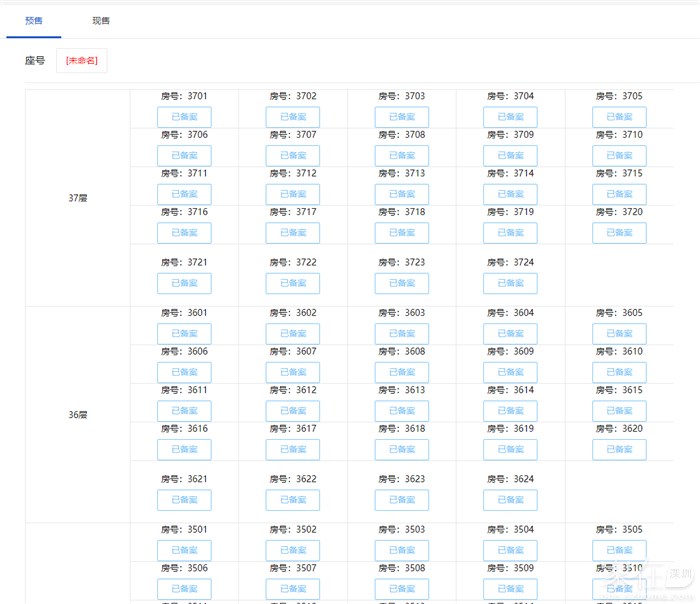Open room 3724 已备案 status
The image size is (700, 604).
510,283
